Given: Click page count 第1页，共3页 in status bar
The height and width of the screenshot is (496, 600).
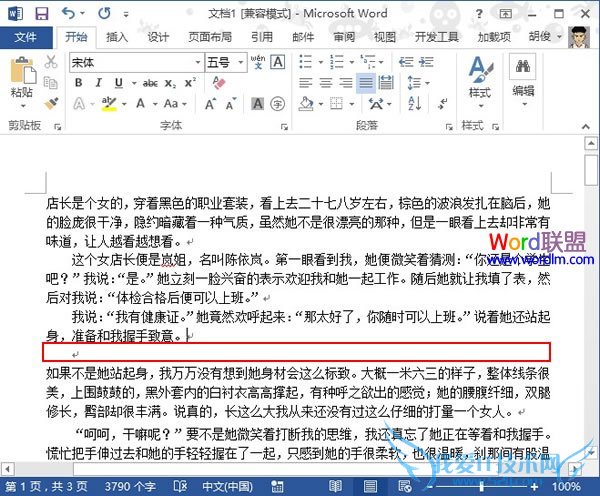Looking at the screenshot, I should pyautogui.click(x=46, y=486).
